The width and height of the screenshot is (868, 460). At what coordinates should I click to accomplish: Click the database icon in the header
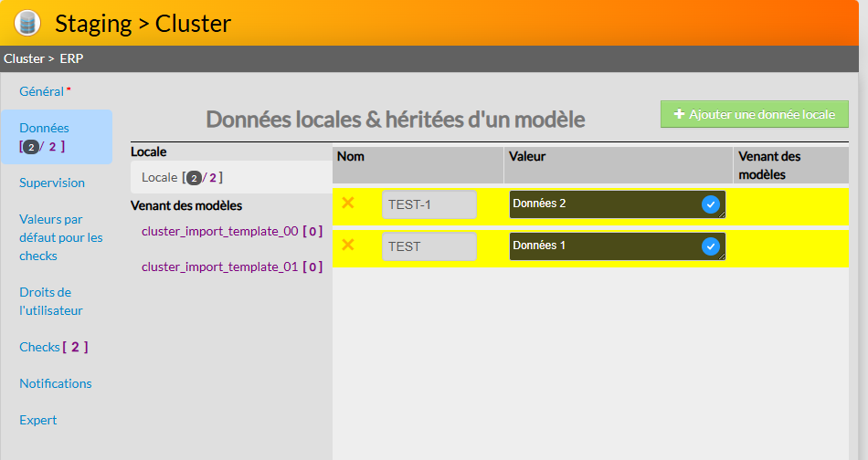point(27,23)
